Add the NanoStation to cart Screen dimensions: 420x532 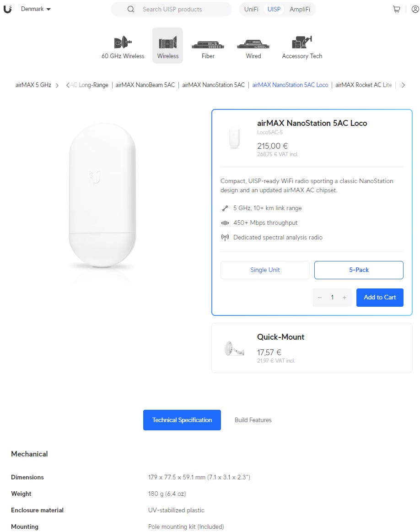pyautogui.click(x=380, y=297)
